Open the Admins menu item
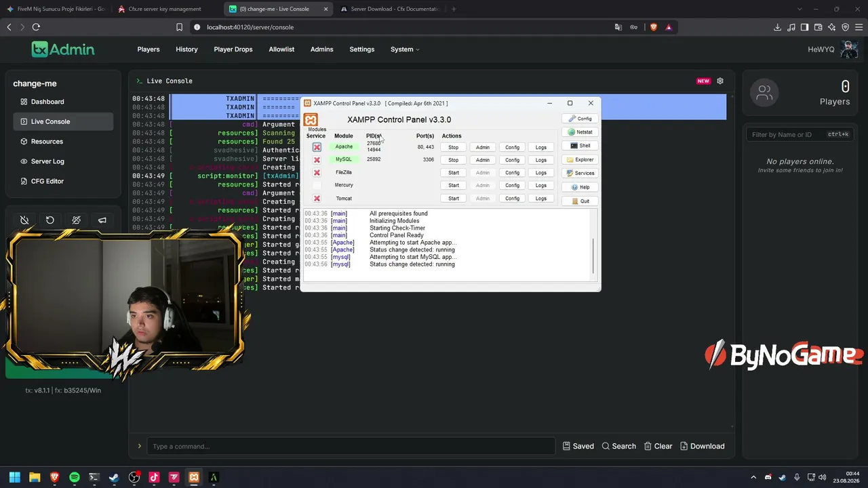868x488 pixels. click(x=321, y=49)
